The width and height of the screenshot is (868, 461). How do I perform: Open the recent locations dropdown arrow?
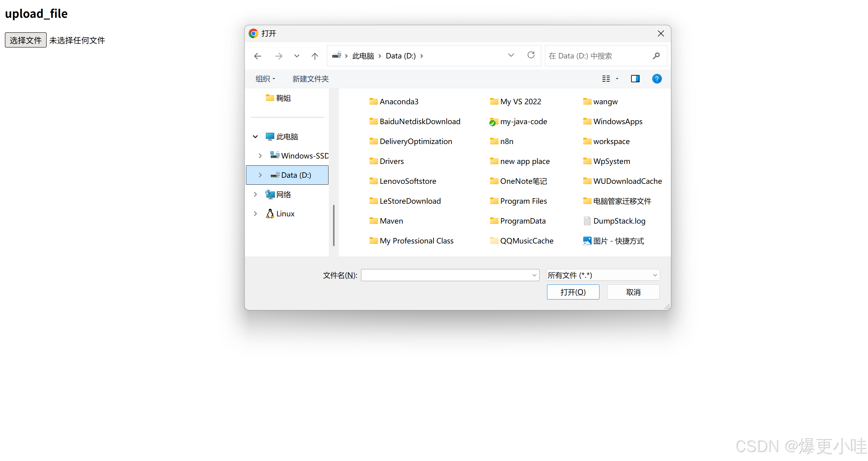tap(297, 56)
